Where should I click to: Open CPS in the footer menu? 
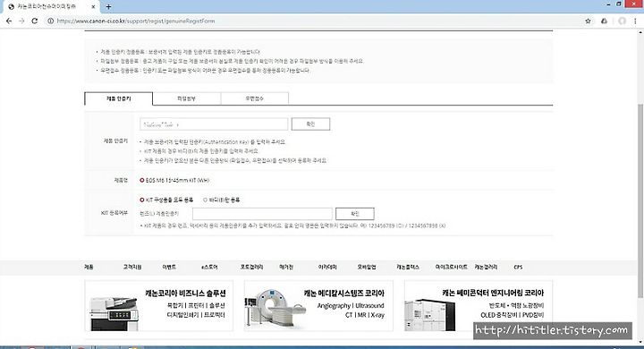point(518,268)
